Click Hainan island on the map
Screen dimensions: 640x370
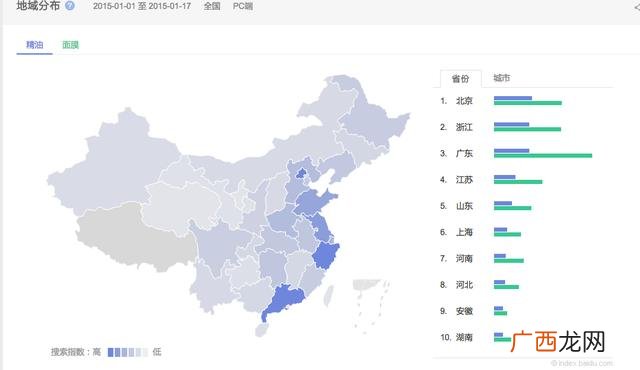(261, 330)
